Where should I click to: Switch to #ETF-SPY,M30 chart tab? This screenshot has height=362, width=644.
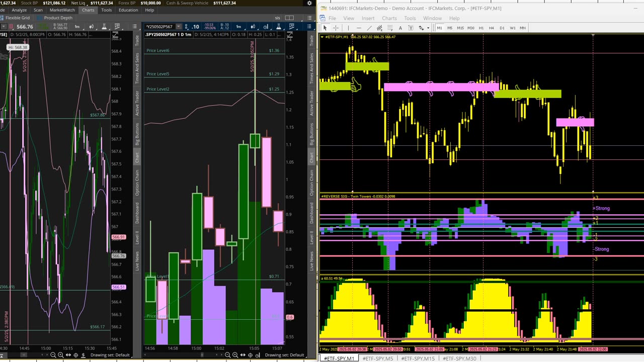point(459,358)
